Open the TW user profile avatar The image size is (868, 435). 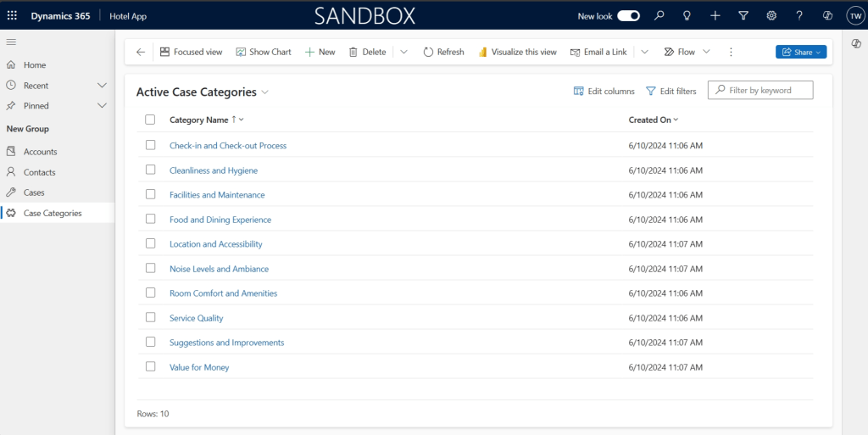[855, 16]
